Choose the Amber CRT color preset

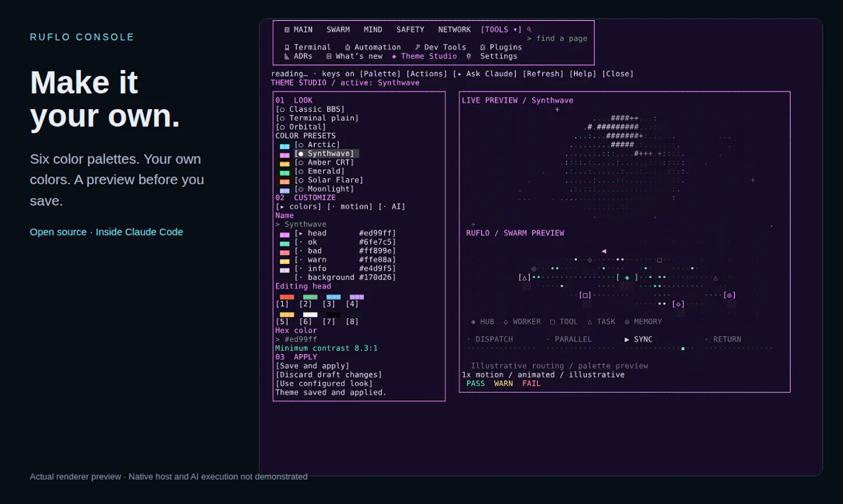(x=324, y=162)
